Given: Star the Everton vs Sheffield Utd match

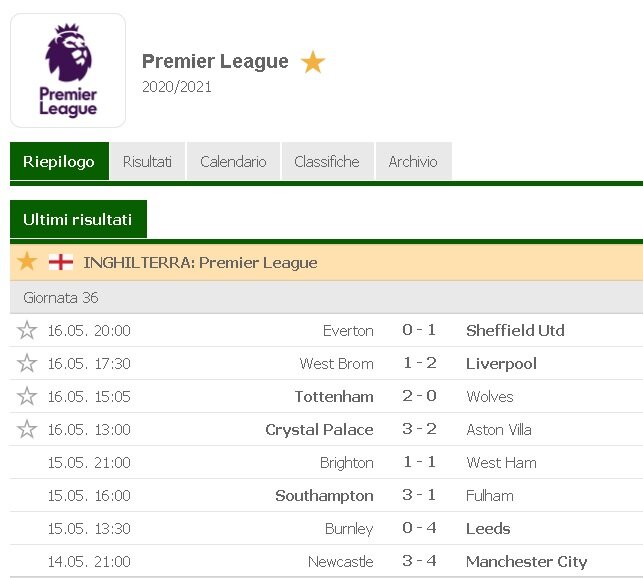Looking at the screenshot, I should (27, 330).
